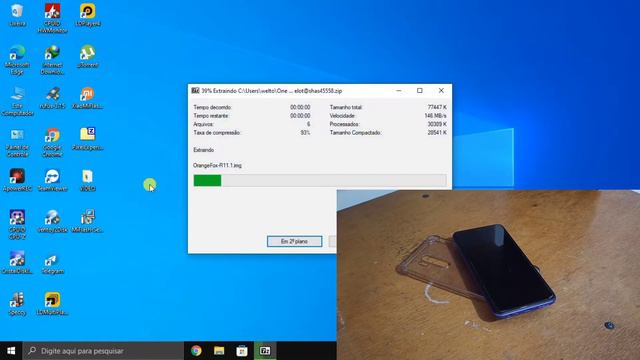Click the '30309 K' processed value
The width and height of the screenshot is (640, 360).
pos(437,124)
